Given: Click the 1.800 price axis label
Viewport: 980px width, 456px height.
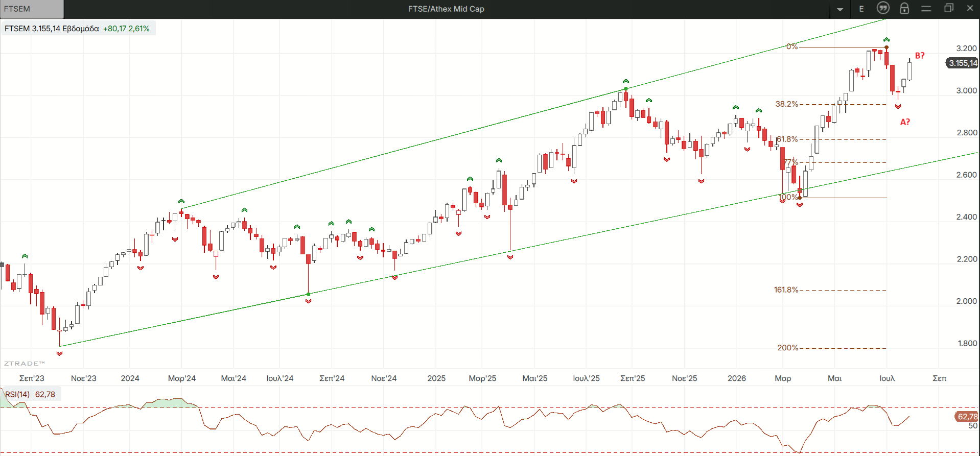Looking at the screenshot, I should coord(967,344).
